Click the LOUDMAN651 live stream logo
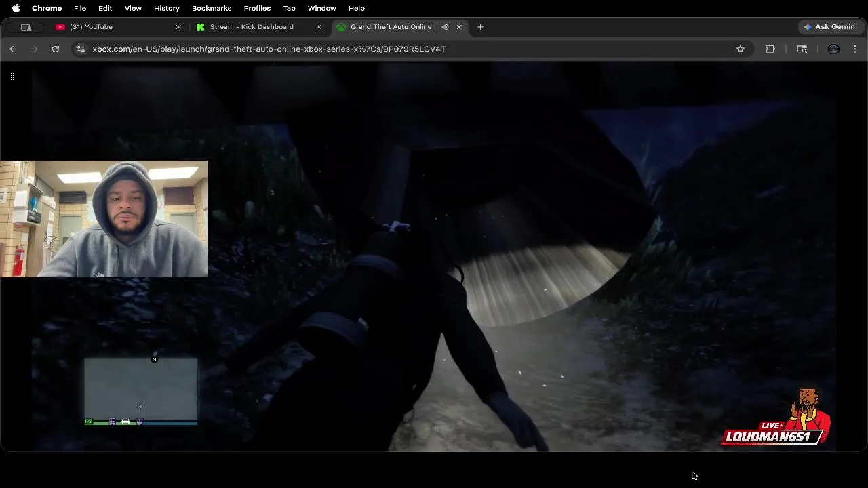 tap(776, 418)
